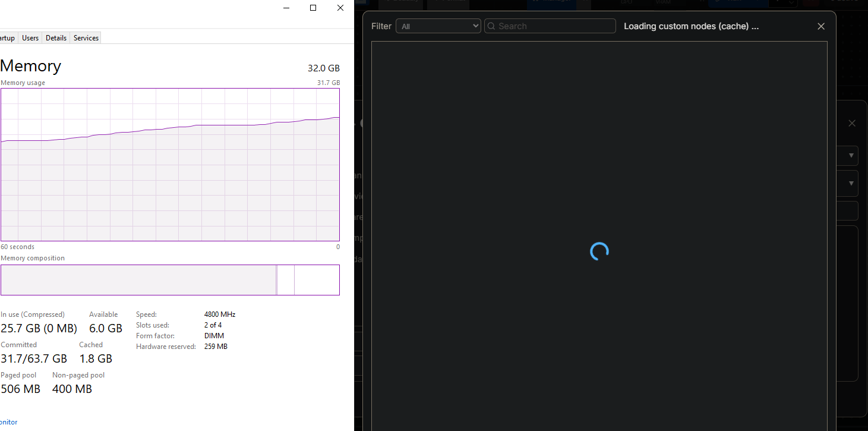Switch to the Details tab in Task Manager
868x431 pixels.
click(56, 38)
